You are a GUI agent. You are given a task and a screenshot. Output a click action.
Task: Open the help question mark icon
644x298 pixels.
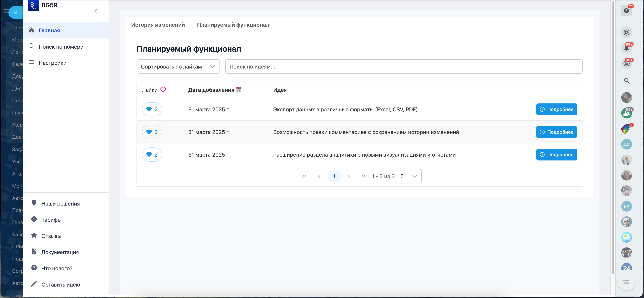click(x=626, y=11)
